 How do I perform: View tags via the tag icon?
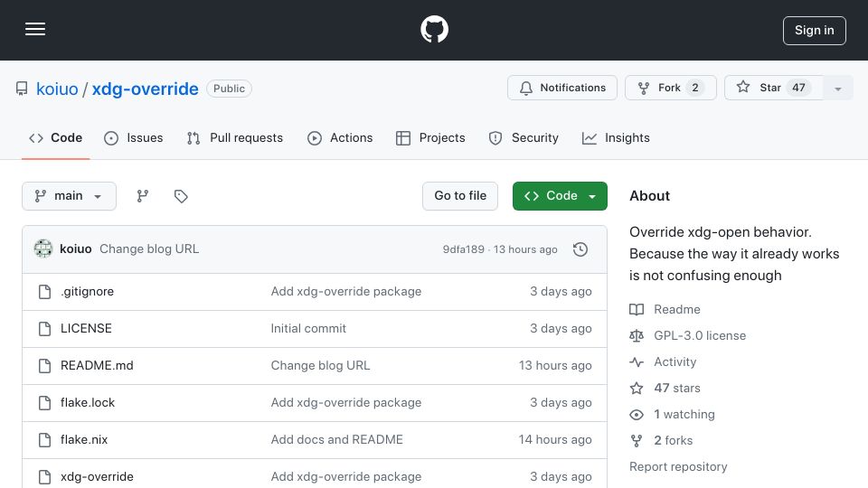click(x=181, y=196)
